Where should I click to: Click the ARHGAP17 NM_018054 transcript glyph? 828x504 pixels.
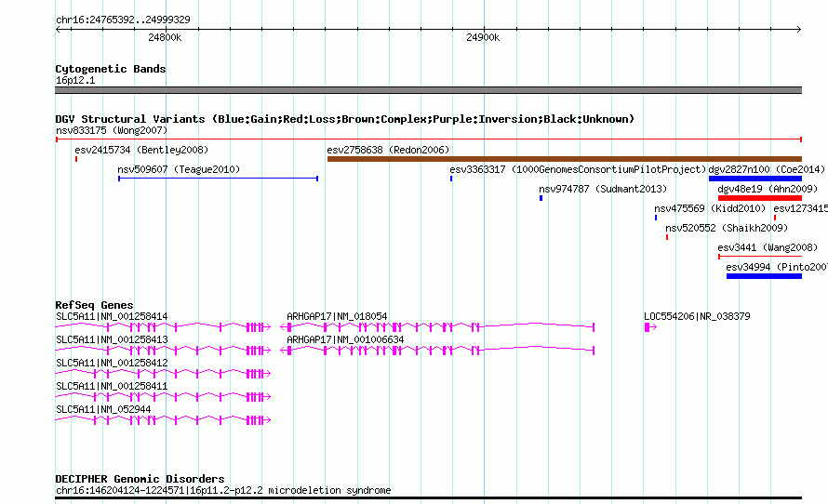438,327
